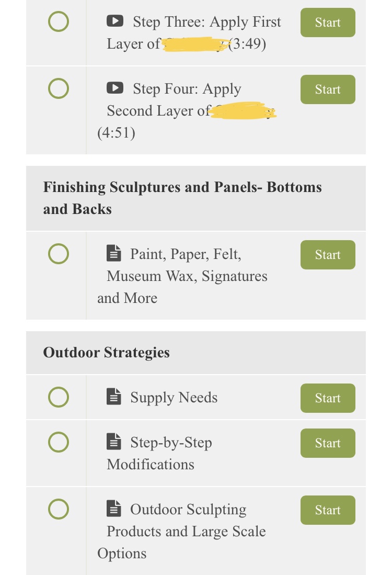Toggle completion circle for Step-by-Step Modifications

[58, 442]
